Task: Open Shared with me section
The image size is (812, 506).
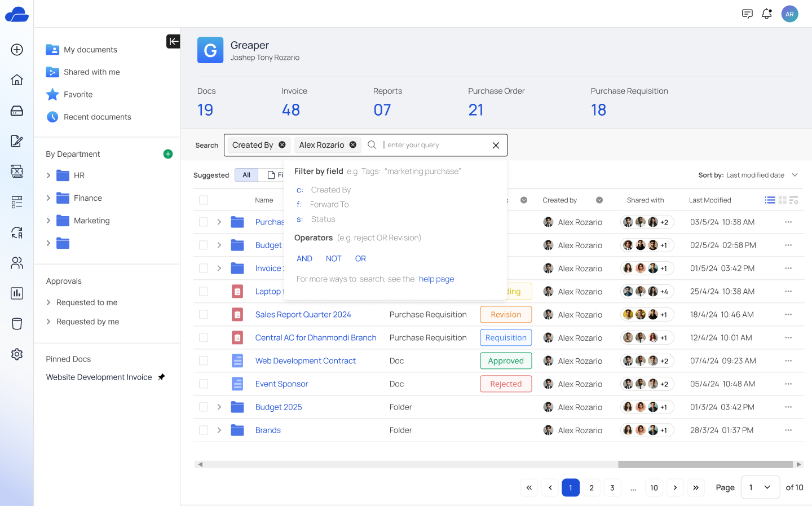Action: [x=91, y=72]
